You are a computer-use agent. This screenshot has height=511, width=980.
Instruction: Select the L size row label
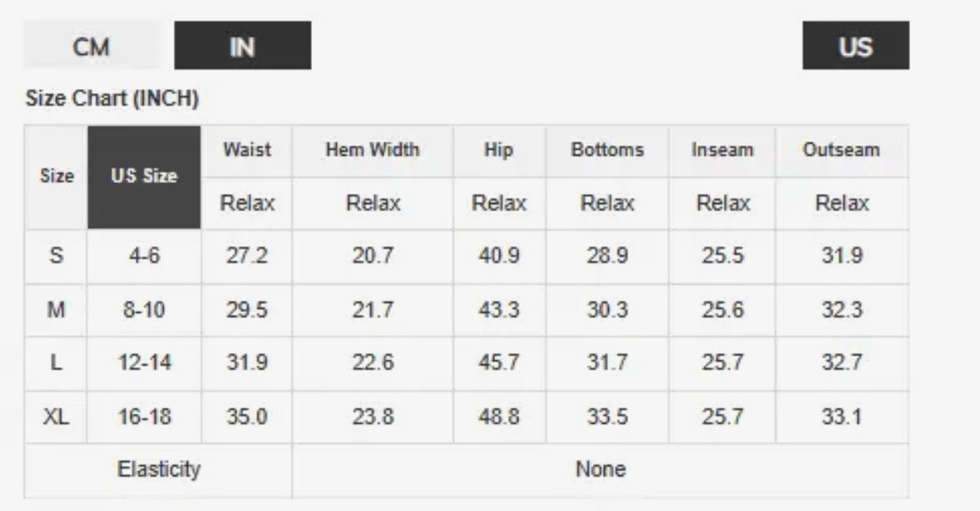coord(57,363)
